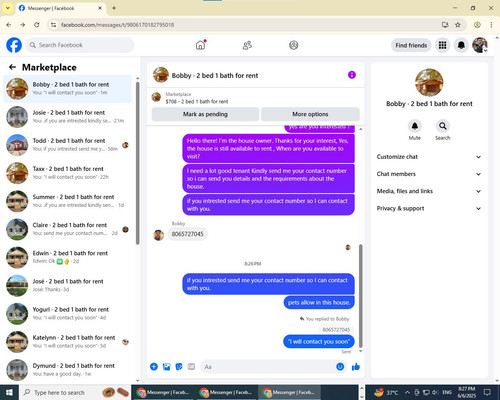The height and width of the screenshot is (400, 500).
Task: Go to the Home feed icon
Action: click(200, 45)
